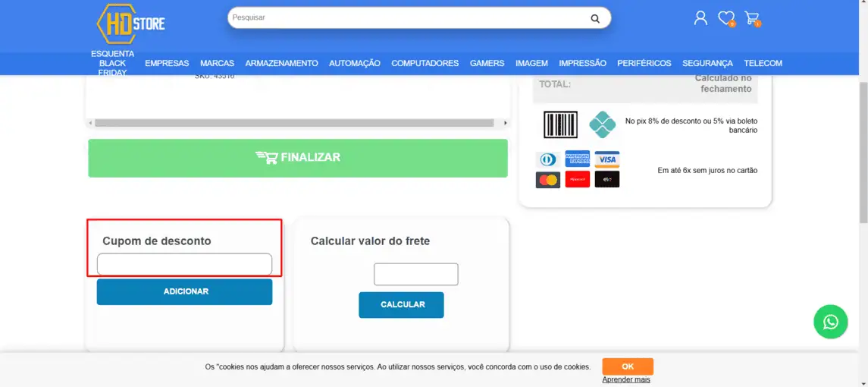
Task: Open the user account icon
Action: click(700, 17)
